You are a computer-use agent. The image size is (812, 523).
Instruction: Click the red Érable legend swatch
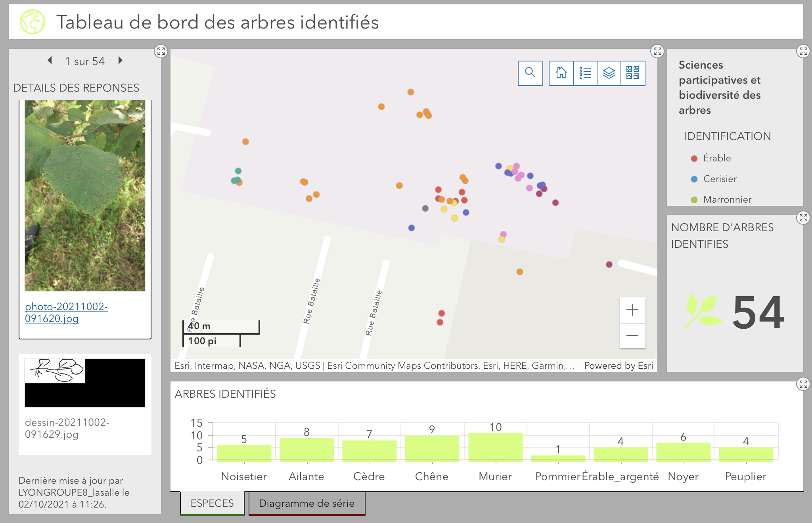(694, 159)
